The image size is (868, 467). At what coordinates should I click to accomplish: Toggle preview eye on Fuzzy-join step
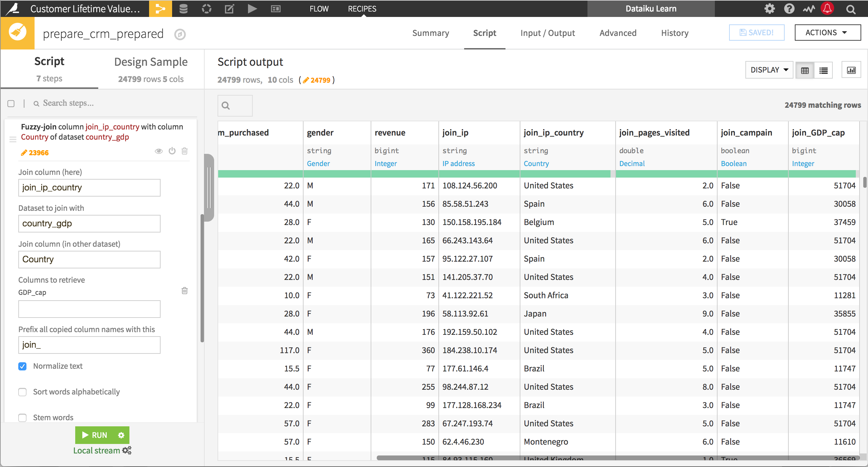(159, 151)
